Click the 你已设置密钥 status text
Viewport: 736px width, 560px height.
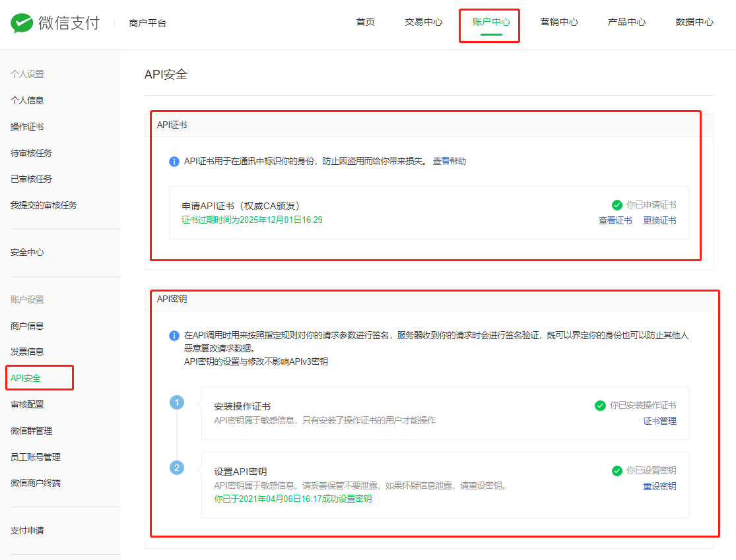651,470
